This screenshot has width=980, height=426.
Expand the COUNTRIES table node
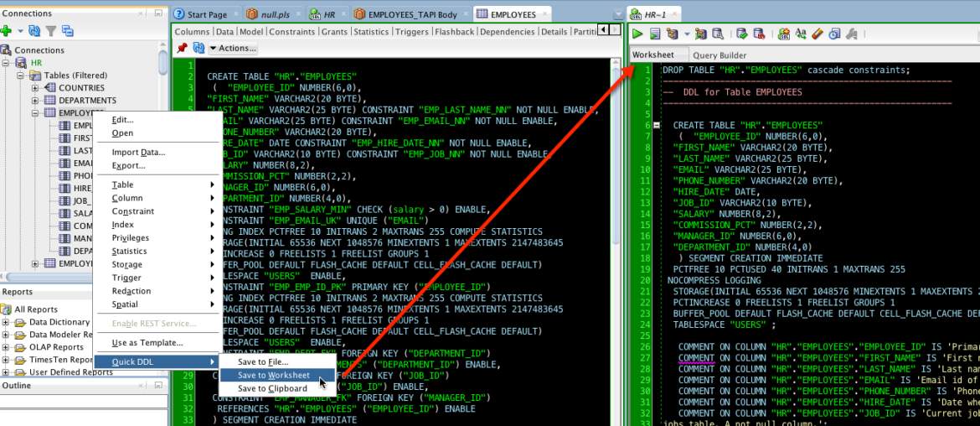[x=36, y=88]
